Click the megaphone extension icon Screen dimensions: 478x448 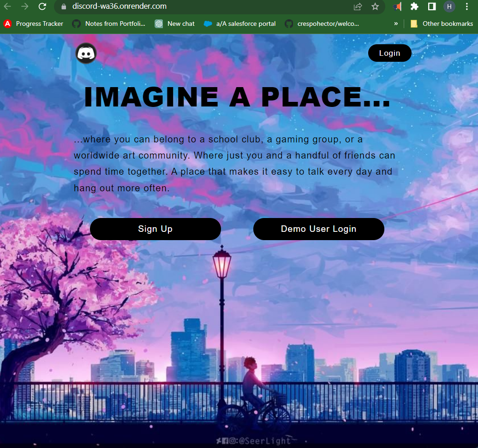(397, 6)
